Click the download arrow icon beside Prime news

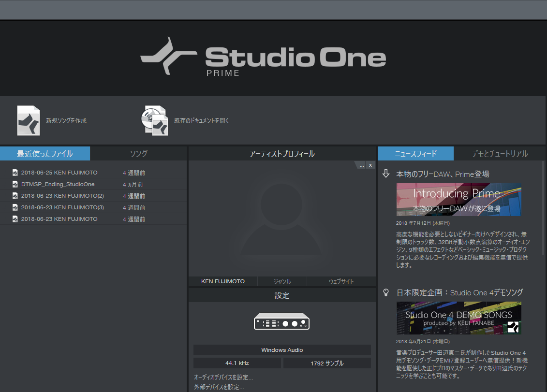pyautogui.click(x=386, y=174)
